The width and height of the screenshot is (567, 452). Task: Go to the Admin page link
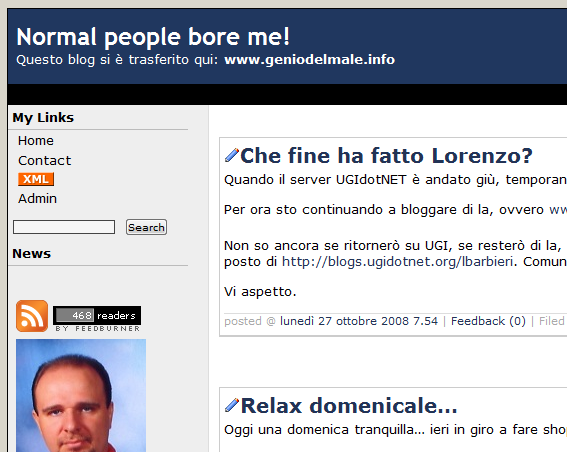[38, 199]
